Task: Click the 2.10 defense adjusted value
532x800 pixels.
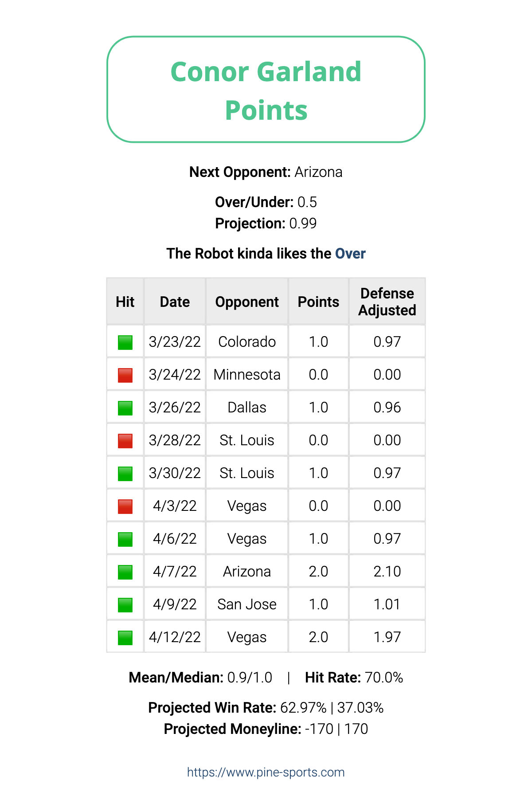Action: tap(387, 571)
